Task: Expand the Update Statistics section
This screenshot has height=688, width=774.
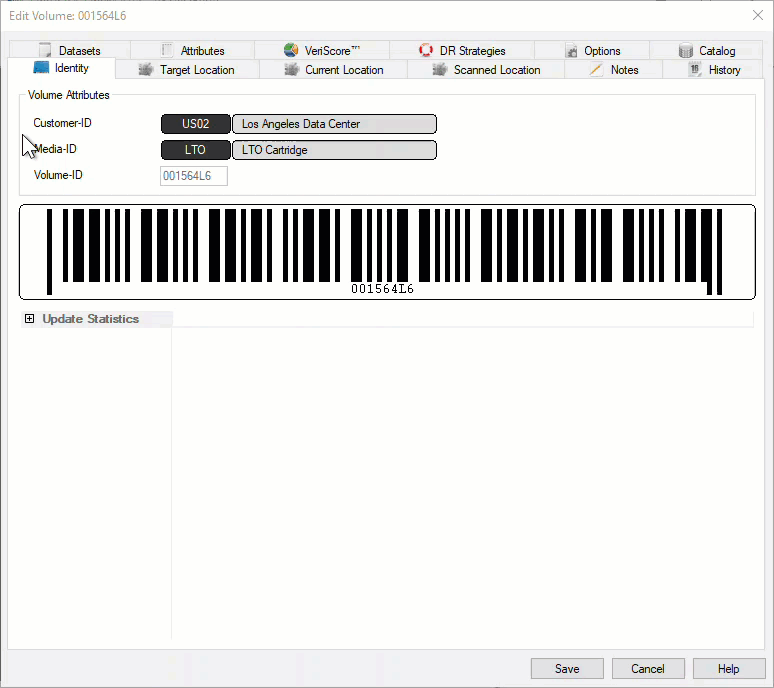Action: (30, 319)
